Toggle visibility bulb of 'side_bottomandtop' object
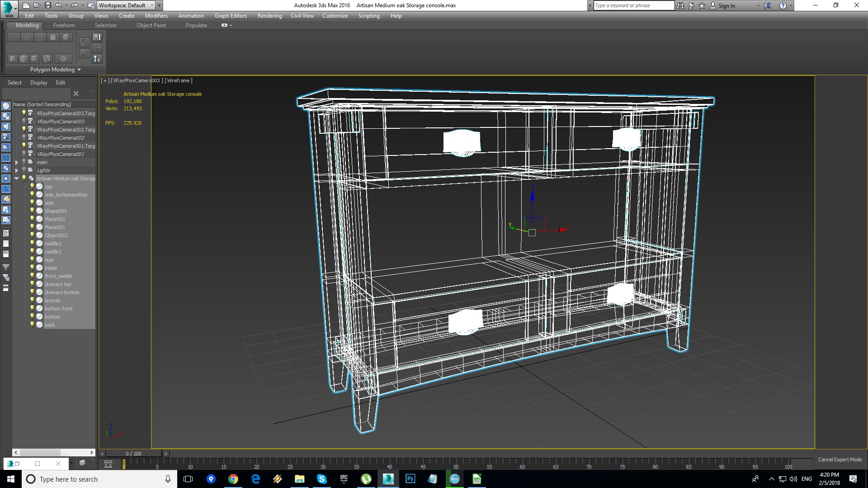The width and height of the screenshot is (868, 488). click(x=32, y=194)
